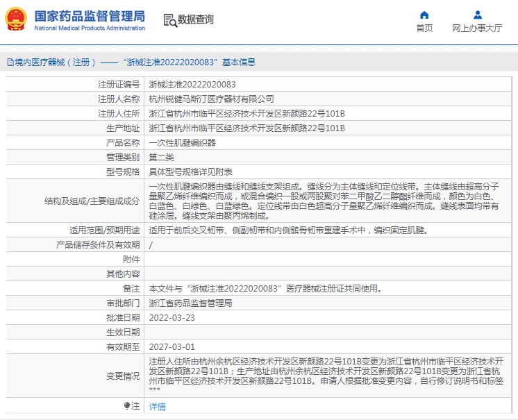Image resolution: width=518 pixels, height=420 pixels.
Task: Click the 适用范围/预期用途 description value
Action: click(x=289, y=230)
